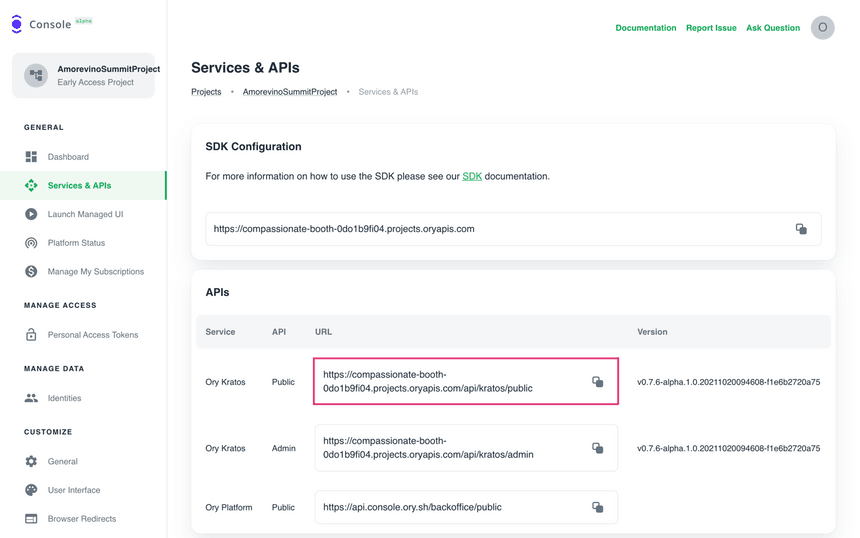Click the Platform Status signal icon
Screen dimensions: 860x538
point(31,243)
